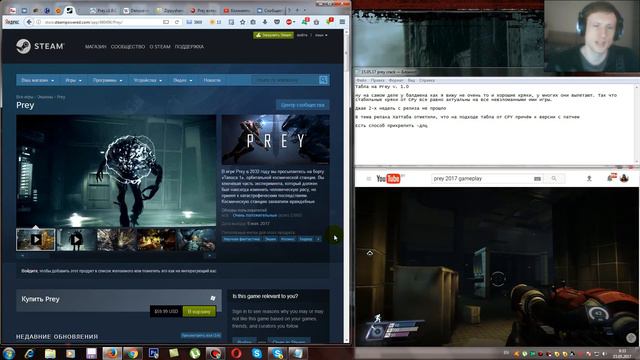Click the Pocket icon in browser toolbar
This screenshot has width=640, height=360.
click(277, 22)
